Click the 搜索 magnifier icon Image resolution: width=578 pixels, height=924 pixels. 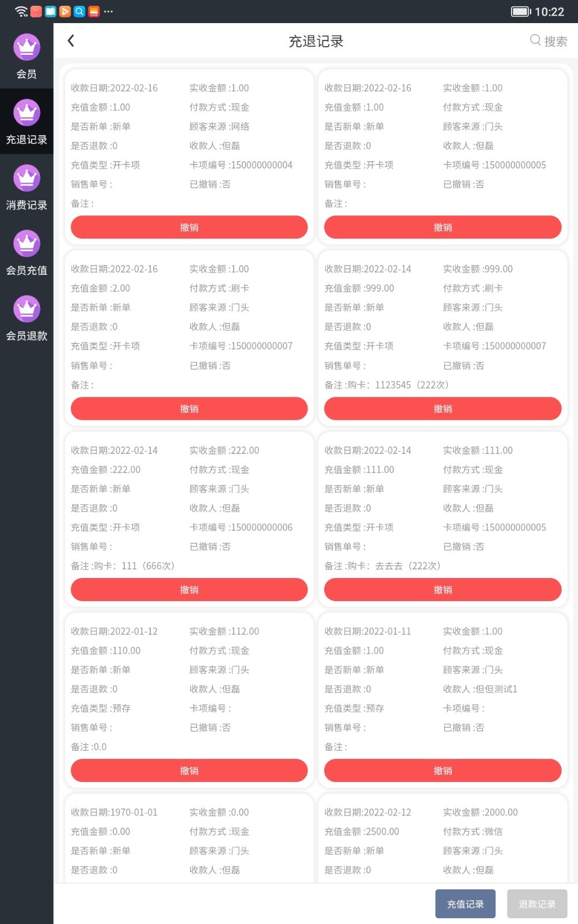pyautogui.click(x=535, y=40)
